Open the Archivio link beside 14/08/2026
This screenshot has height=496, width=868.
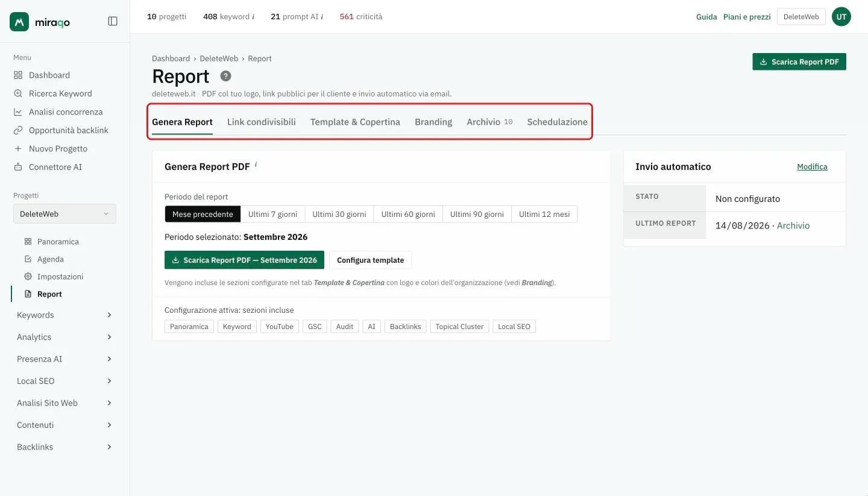(x=793, y=225)
